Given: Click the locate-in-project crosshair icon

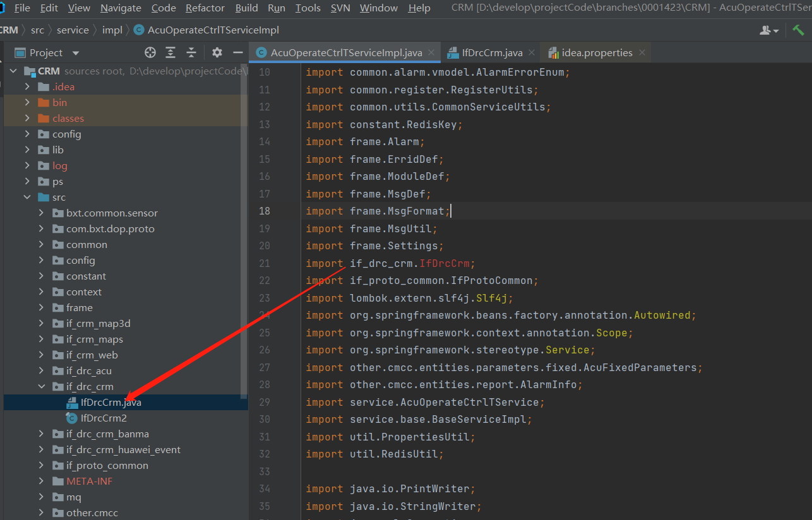Looking at the screenshot, I should (150, 52).
